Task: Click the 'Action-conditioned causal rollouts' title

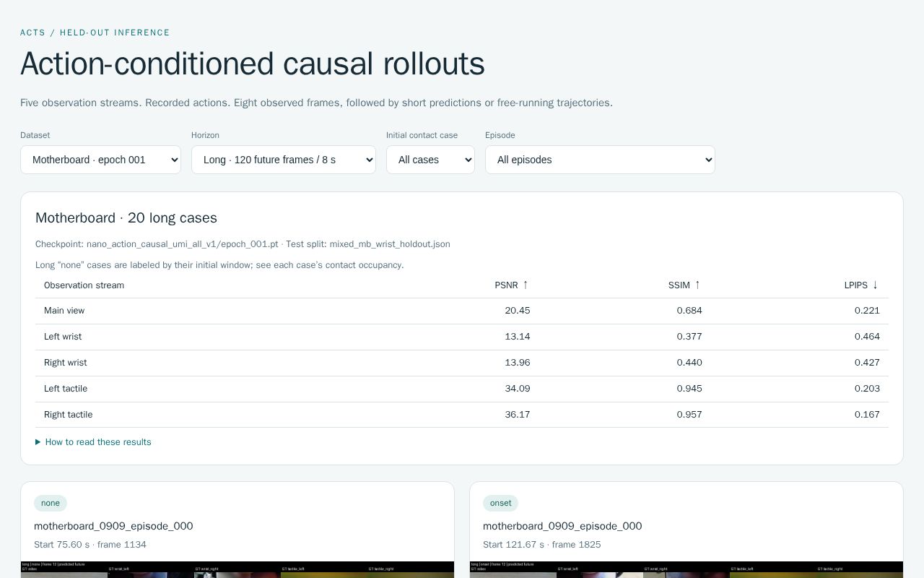Action: [253, 64]
